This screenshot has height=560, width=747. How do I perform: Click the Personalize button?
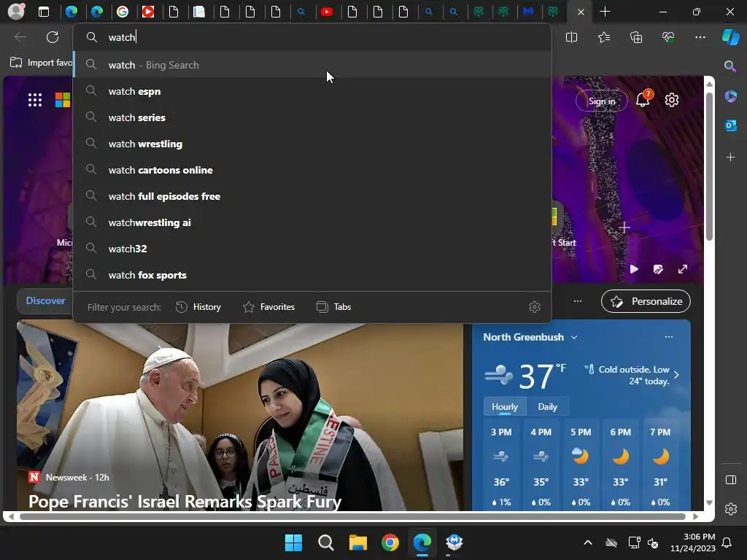pos(646,301)
